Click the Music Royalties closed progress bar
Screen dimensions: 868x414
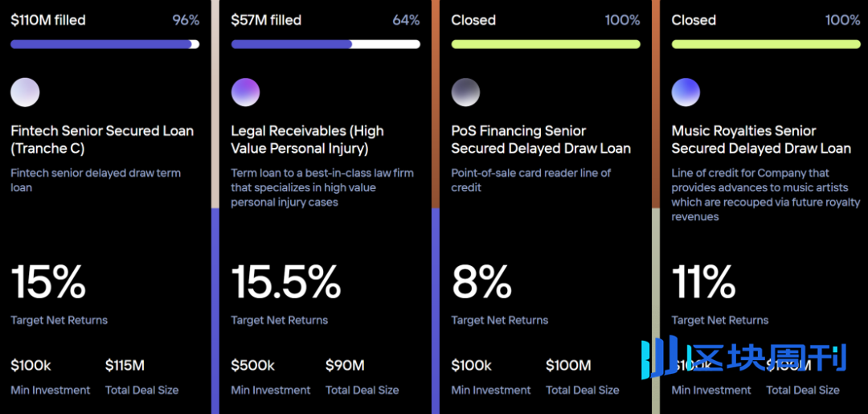(x=766, y=44)
